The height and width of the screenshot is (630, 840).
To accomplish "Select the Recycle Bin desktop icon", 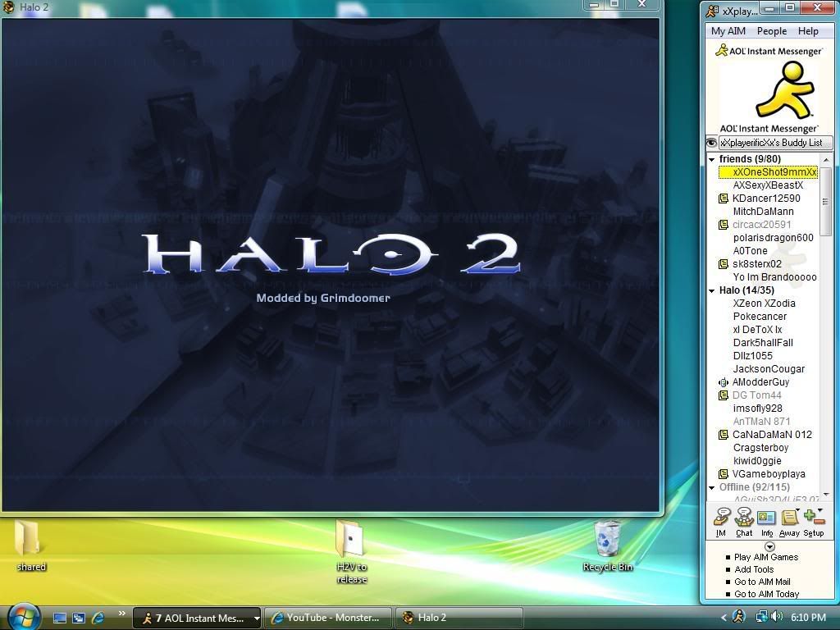I will coord(608,546).
